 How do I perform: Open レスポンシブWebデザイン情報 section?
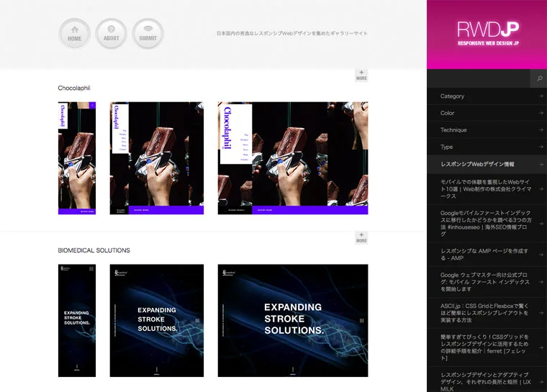(487, 164)
